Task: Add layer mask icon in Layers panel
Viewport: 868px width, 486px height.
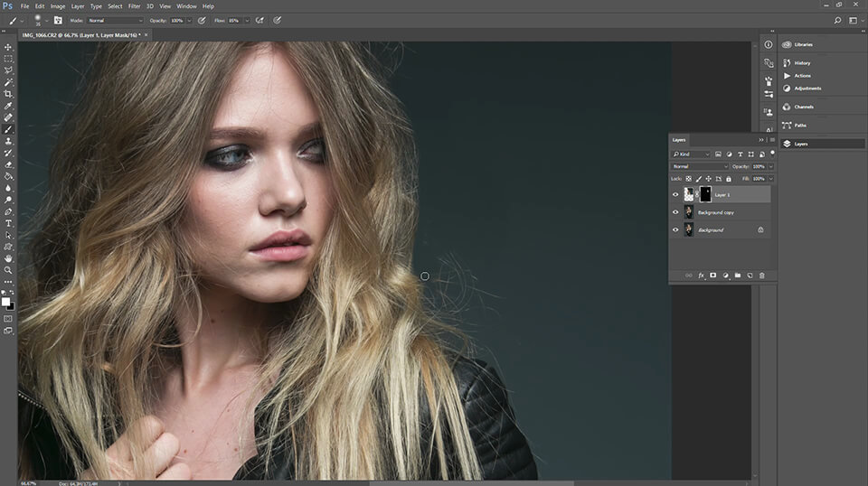Action: point(713,276)
